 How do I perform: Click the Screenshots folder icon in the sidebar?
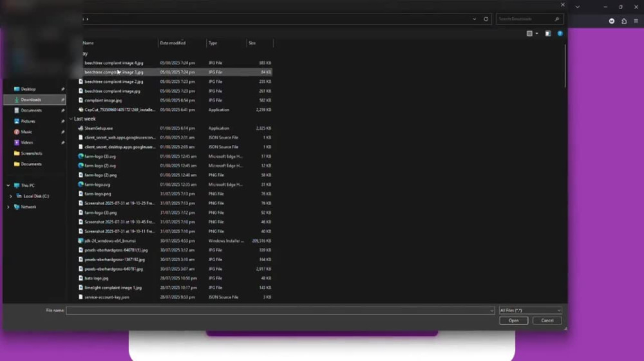(17, 153)
